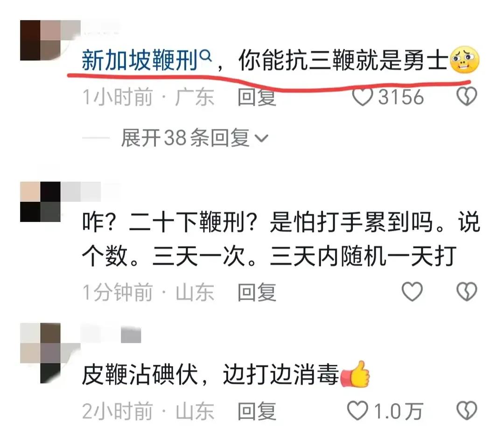This screenshot has width=504, height=433.
Task: Open the first commenter's avatar
Action: tap(41, 40)
